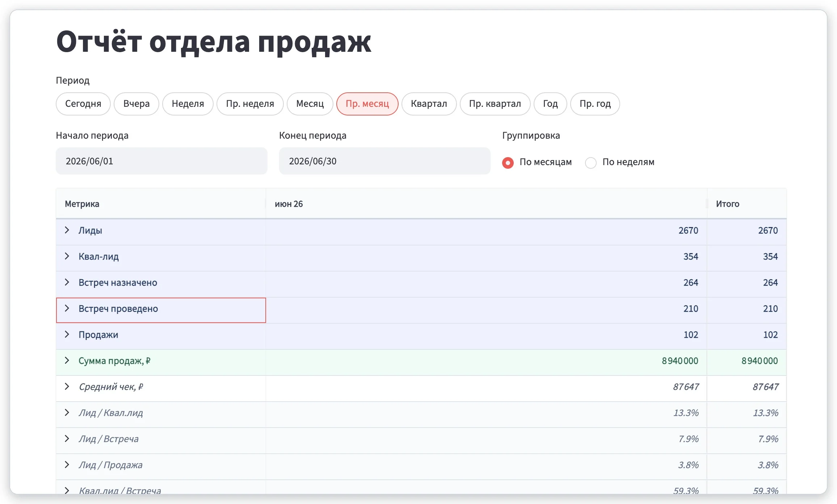This screenshot has width=837, height=504.
Task: Click the Итого column header
Action: 746,204
